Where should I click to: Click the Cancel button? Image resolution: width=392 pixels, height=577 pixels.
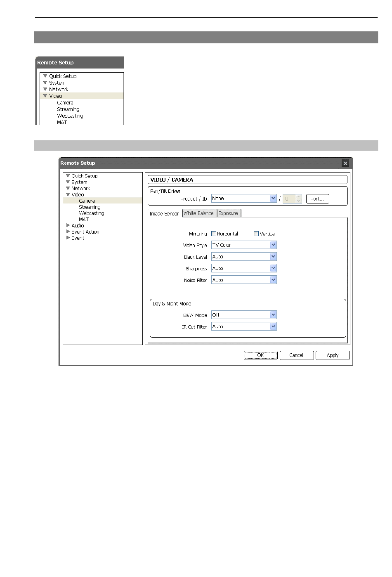296,355
